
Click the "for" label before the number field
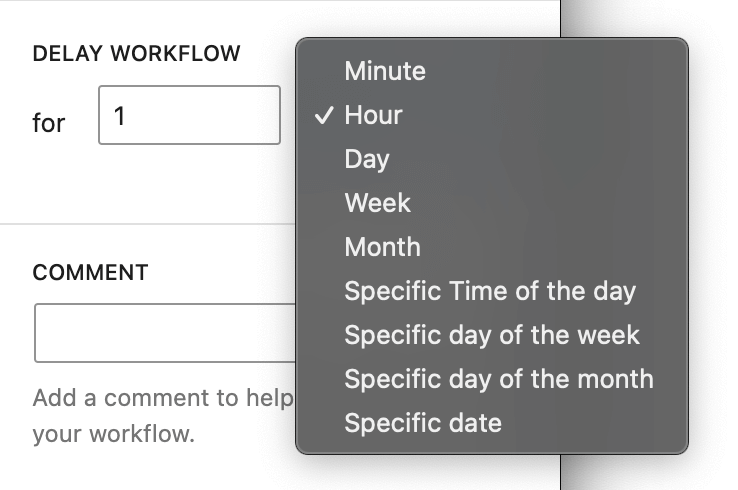(x=49, y=123)
